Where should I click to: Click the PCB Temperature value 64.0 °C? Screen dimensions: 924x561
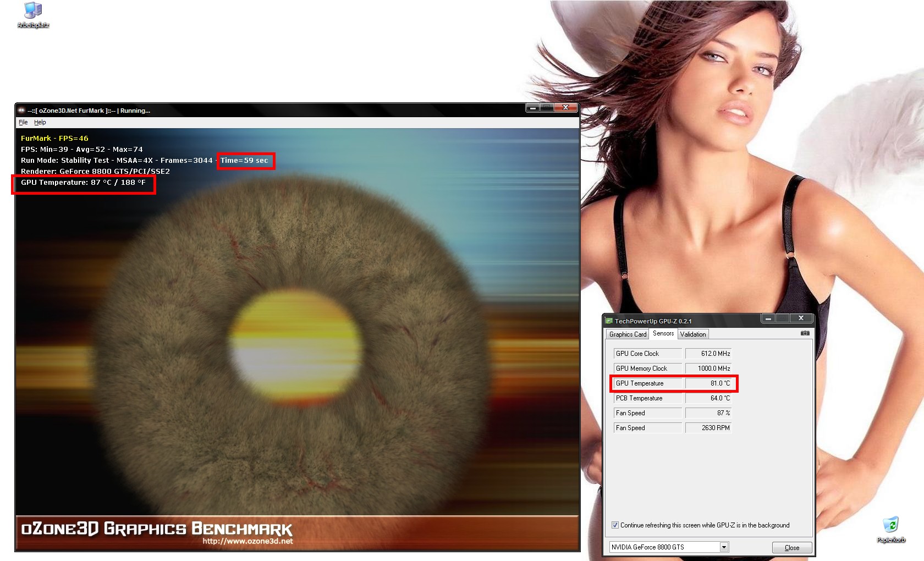pos(708,398)
